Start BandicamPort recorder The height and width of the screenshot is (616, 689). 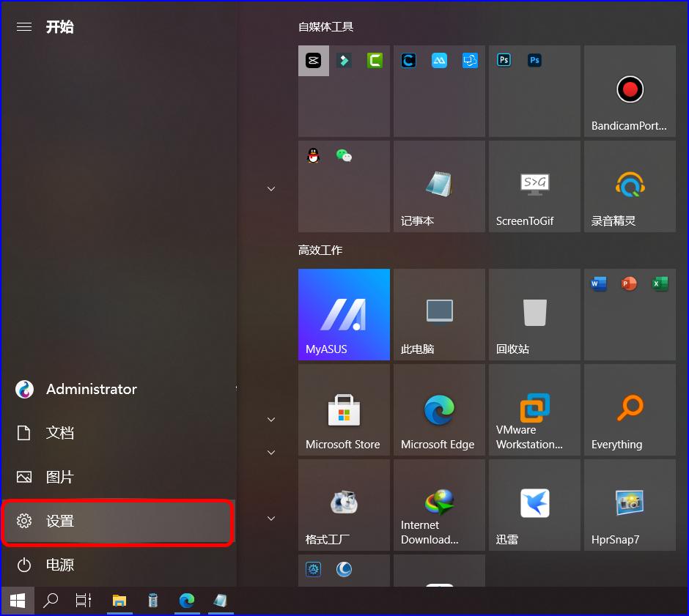pyautogui.click(x=629, y=91)
